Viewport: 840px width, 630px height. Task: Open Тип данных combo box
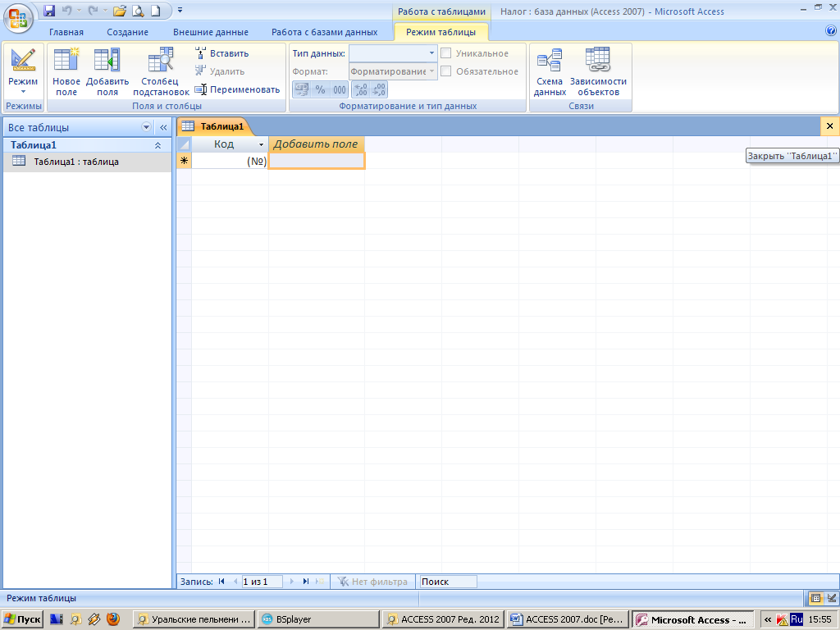click(x=393, y=53)
